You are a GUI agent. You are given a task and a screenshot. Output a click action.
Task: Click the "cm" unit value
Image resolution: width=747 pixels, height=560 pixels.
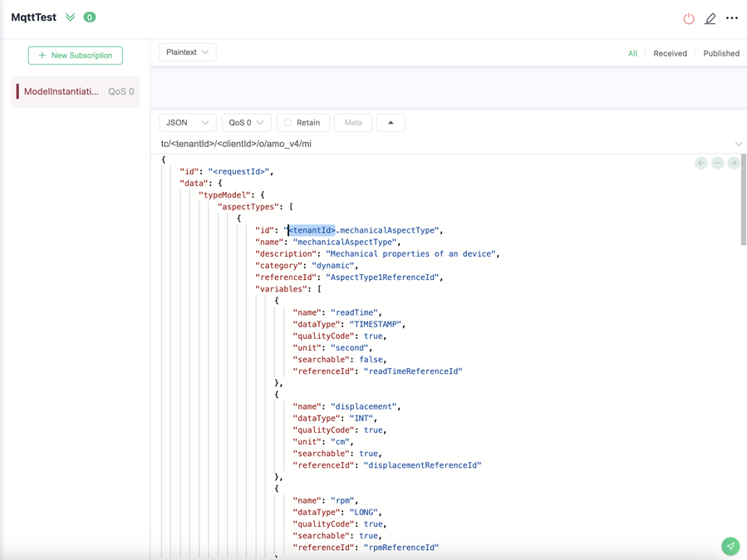tap(342, 441)
